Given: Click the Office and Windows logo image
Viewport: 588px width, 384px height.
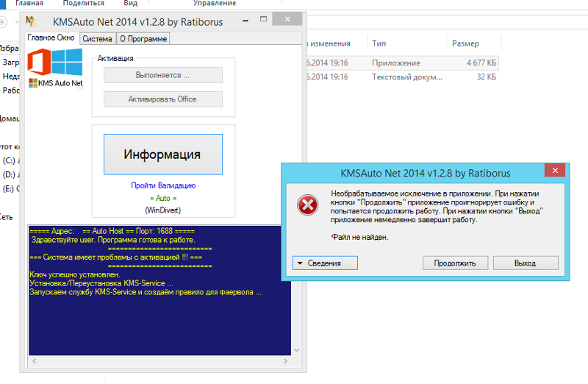Looking at the screenshot, I should tap(55, 62).
